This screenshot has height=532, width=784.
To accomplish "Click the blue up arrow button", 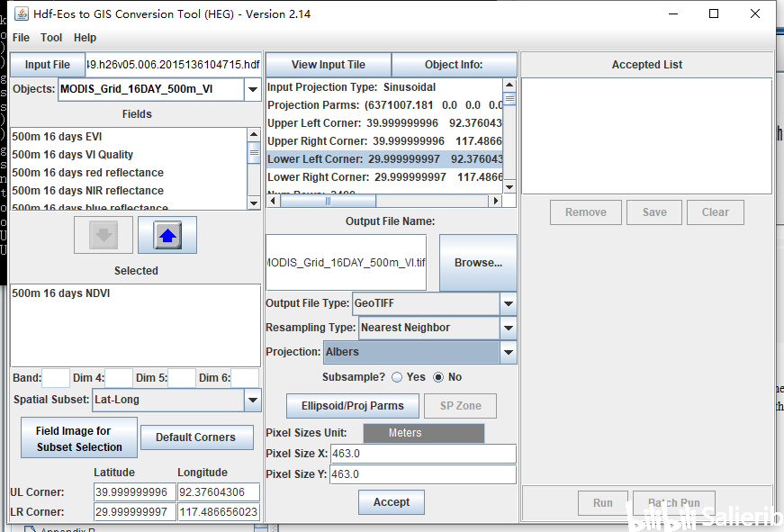I will click(x=167, y=235).
